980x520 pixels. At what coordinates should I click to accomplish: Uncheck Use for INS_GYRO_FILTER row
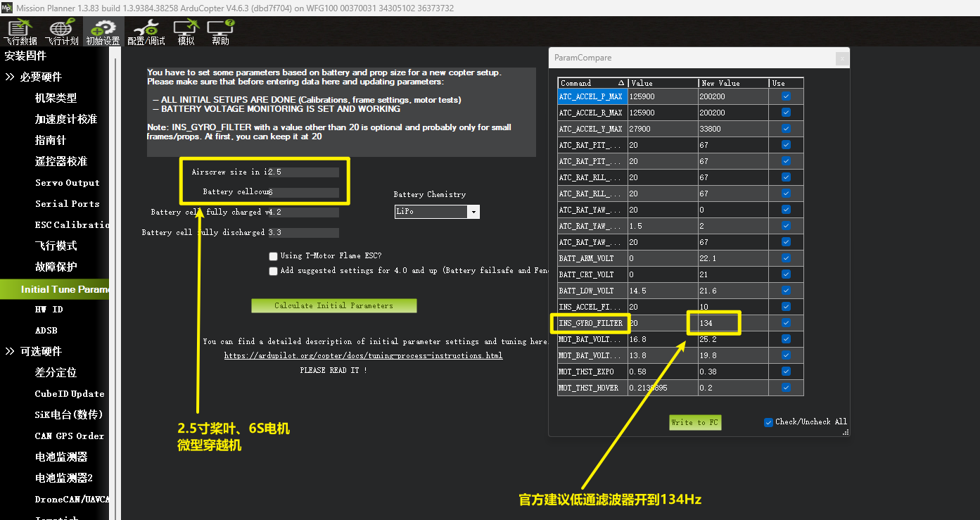786,323
